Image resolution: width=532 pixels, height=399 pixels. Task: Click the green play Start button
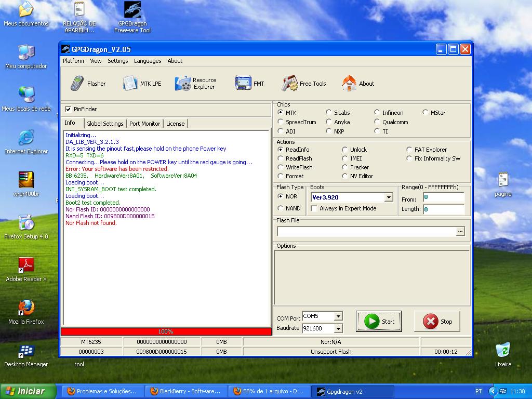click(379, 321)
